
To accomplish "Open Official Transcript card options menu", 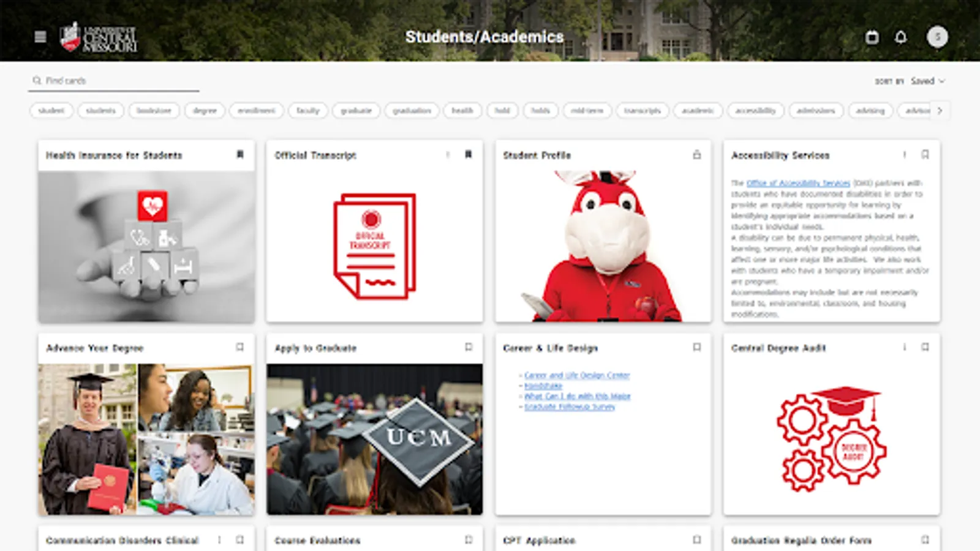I will click(448, 155).
